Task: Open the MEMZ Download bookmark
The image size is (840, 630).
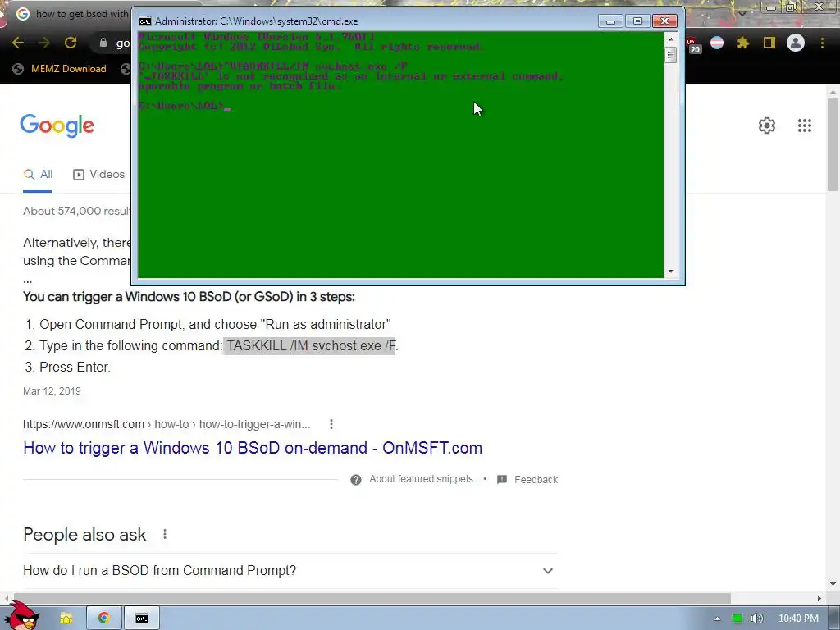Action: pyautogui.click(x=59, y=69)
